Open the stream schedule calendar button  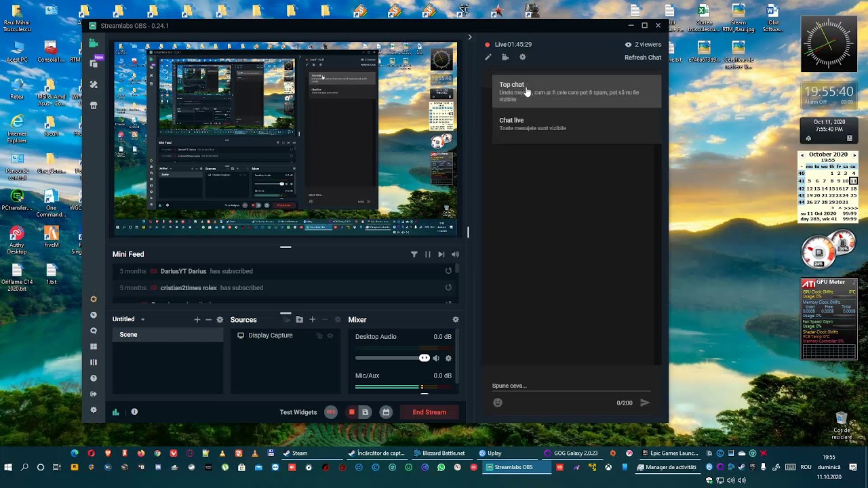[x=386, y=412]
